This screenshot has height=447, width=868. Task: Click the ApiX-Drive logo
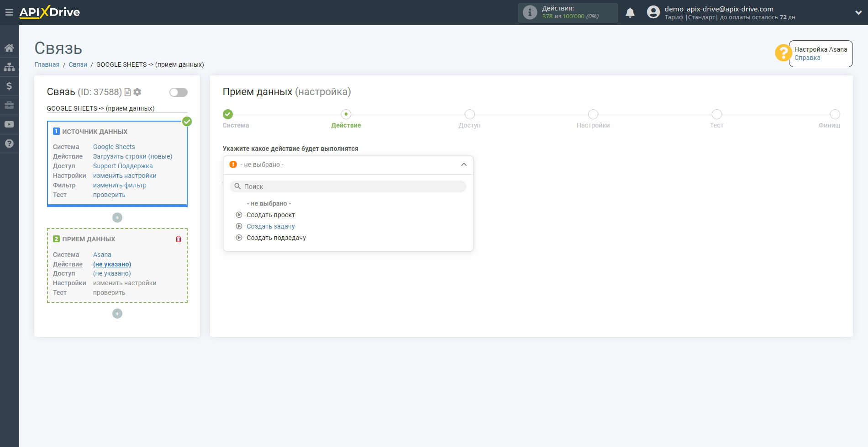(x=49, y=12)
